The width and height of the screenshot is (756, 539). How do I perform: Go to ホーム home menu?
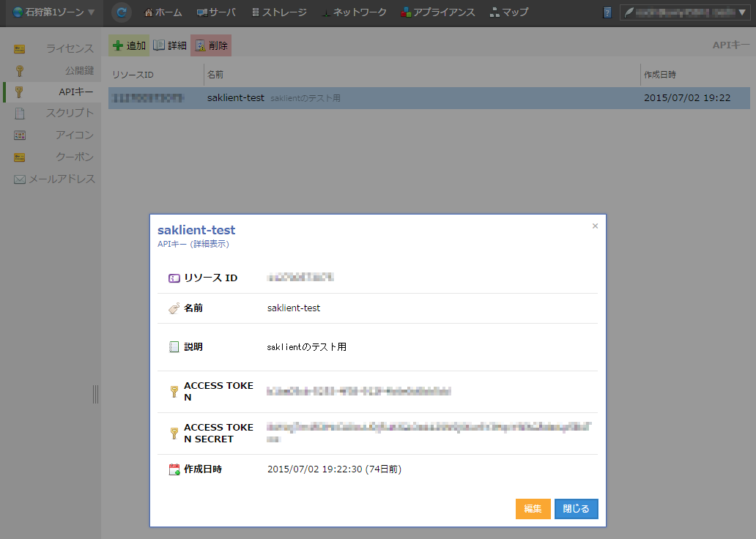point(163,12)
